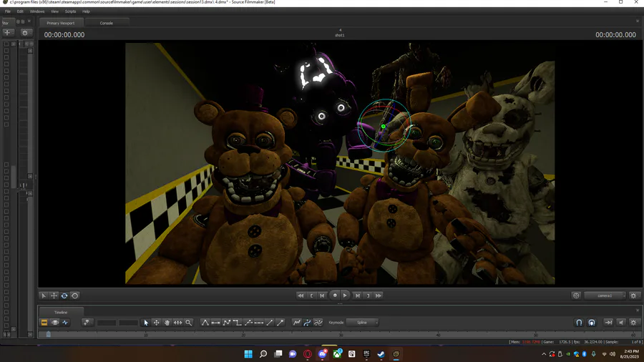Image resolution: width=644 pixels, height=362 pixels.
Task: Step to the last frame button
Action: (357, 295)
